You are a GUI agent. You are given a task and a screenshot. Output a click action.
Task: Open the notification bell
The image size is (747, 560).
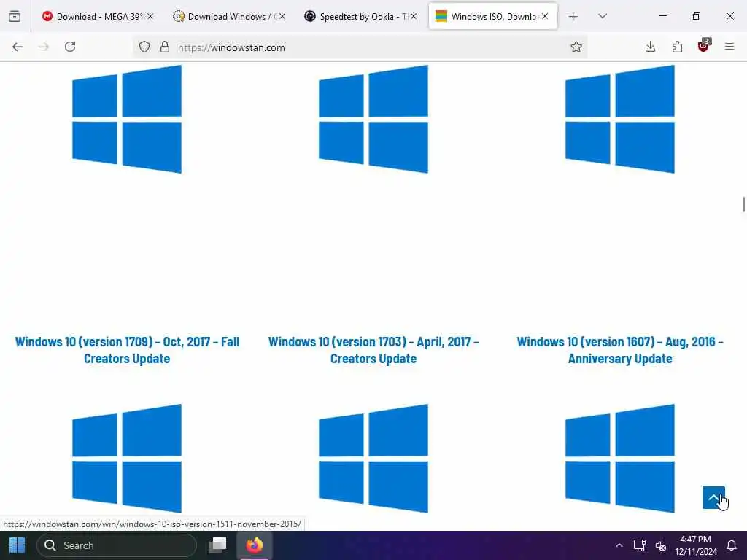731,545
